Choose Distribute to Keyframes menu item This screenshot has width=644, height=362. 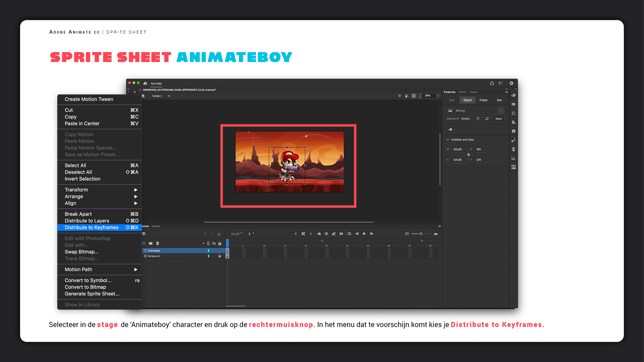(x=92, y=228)
